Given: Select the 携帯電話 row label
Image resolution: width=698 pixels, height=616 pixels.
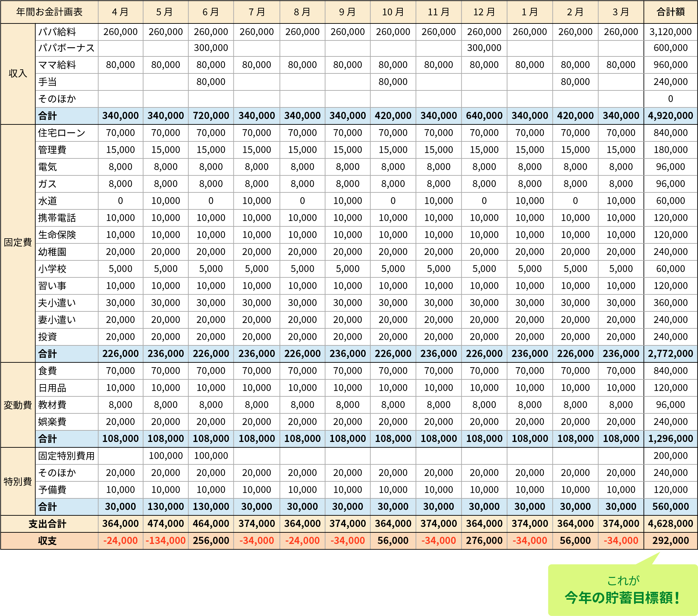Looking at the screenshot, I should pyautogui.click(x=57, y=218).
